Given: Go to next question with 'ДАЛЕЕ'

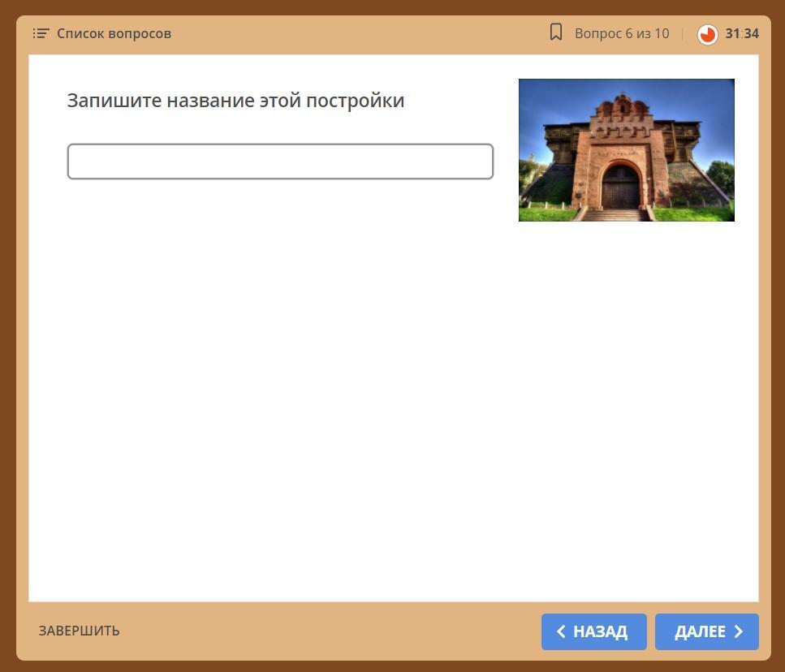Looking at the screenshot, I should tap(706, 631).
